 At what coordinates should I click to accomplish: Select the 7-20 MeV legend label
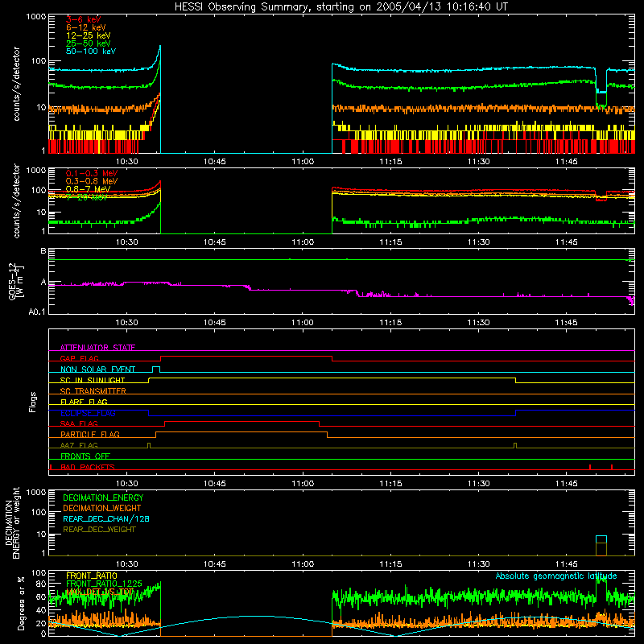pyautogui.click(x=87, y=197)
